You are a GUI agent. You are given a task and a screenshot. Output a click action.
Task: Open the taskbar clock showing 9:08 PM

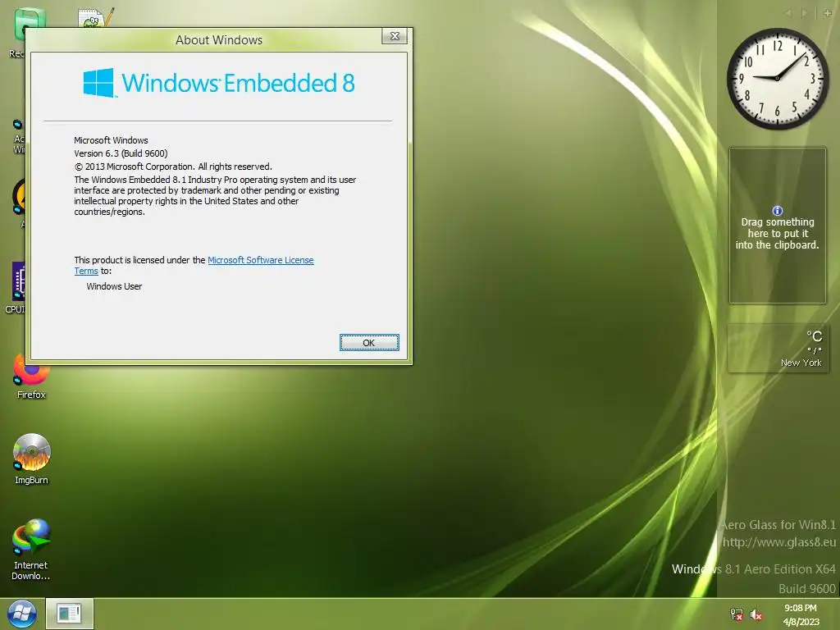(801, 614)
